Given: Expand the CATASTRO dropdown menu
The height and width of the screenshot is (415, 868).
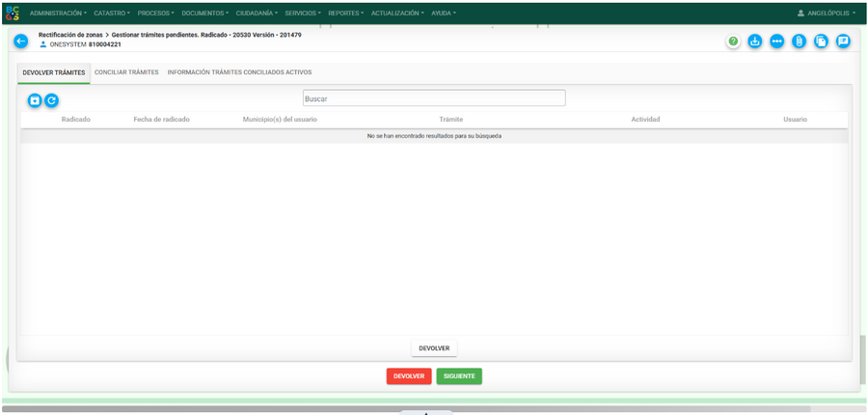Looking at the screenshot, I should [x=112, y=13].
